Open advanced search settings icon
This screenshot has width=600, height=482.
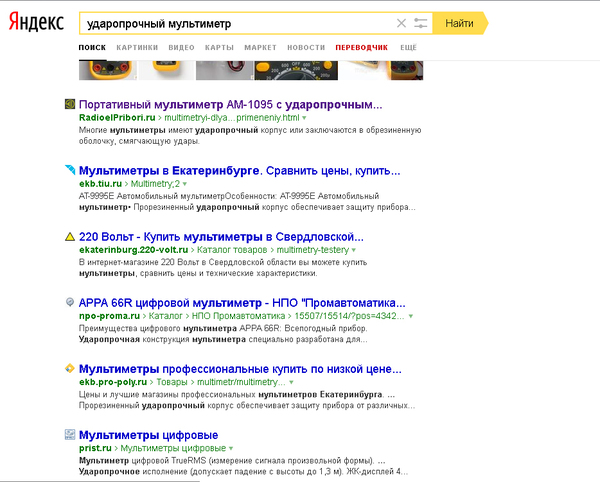point(420,23)
